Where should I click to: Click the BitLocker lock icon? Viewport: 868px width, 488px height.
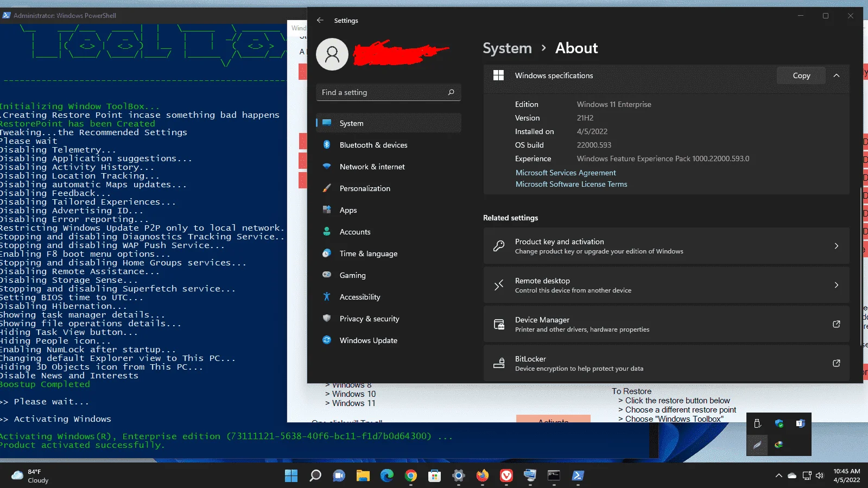(499, 363)
